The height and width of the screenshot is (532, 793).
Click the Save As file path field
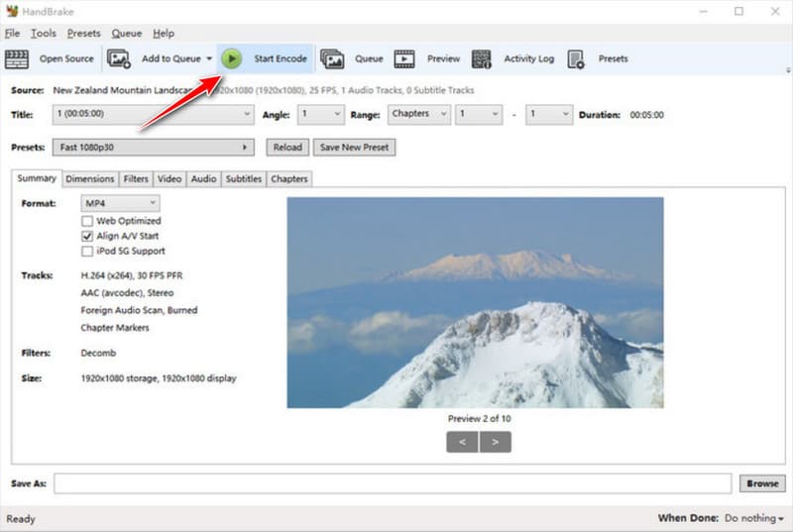coord(394,483)
